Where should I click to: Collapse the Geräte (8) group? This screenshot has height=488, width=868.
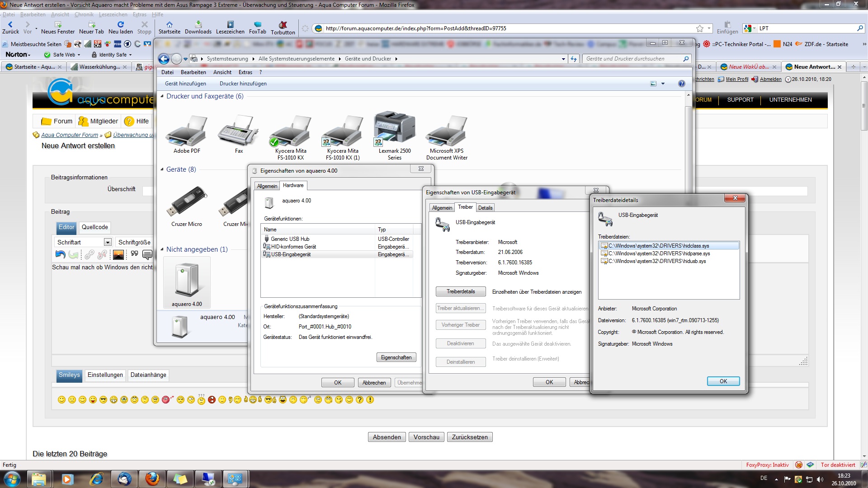(x=162, y=169)
